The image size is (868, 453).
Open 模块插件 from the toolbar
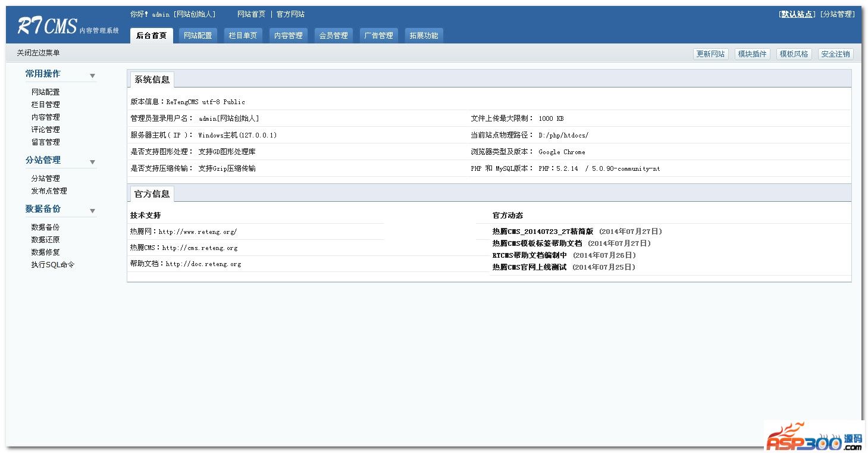[x=753, y=54]
